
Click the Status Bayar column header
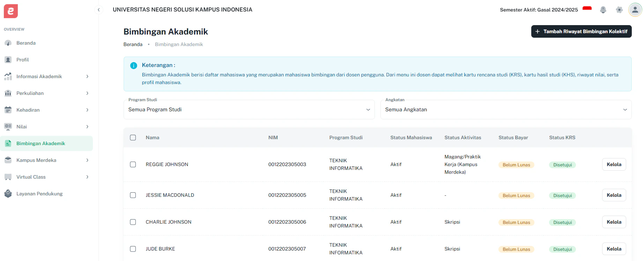(513, 137)
